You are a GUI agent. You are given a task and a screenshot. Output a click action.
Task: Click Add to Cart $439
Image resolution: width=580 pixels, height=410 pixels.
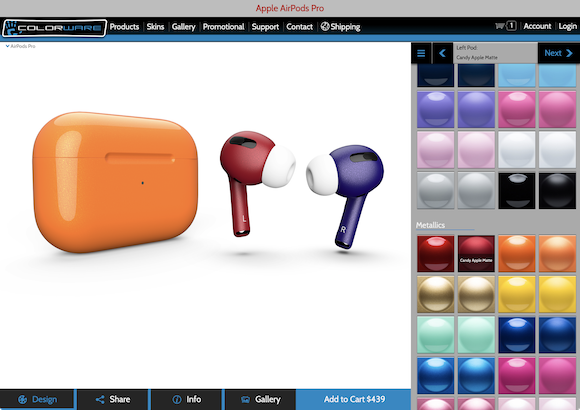point(354,399)
